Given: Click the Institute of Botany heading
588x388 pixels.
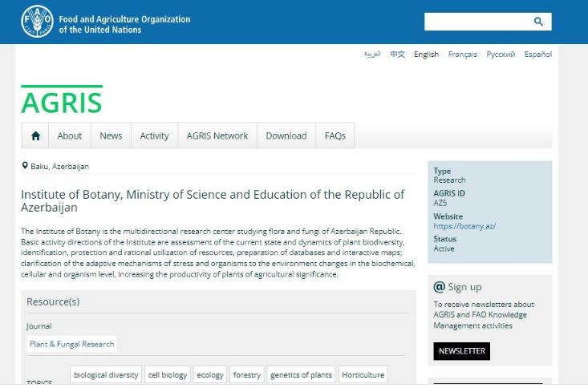Looking at the screenshot, I should click(213, 201).
